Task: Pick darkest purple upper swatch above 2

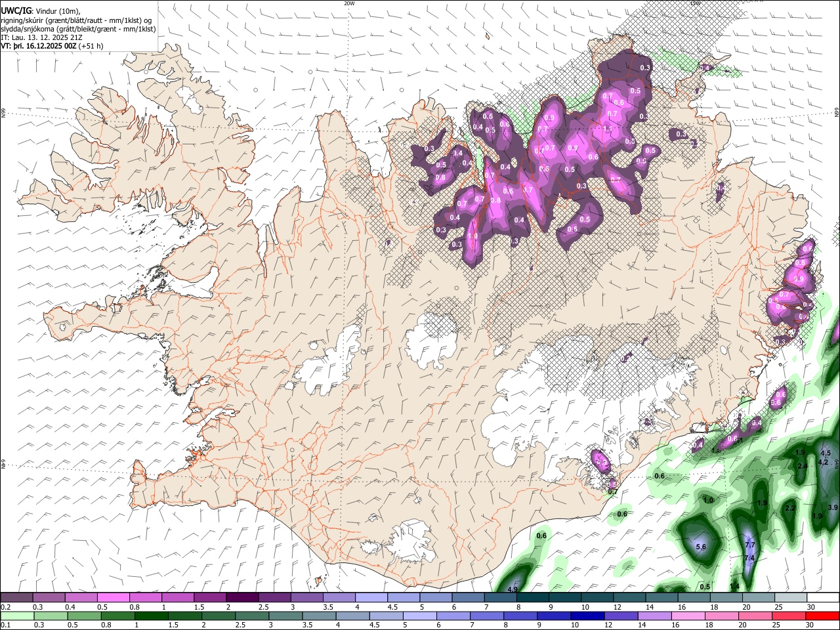Action: (x=241, y=598)
